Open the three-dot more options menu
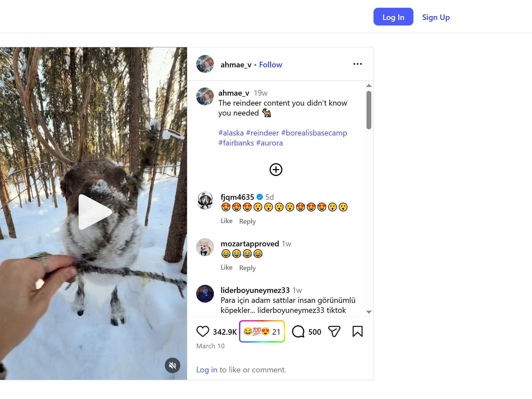Screen dimensions: 532x399 [x=357, y=64]
